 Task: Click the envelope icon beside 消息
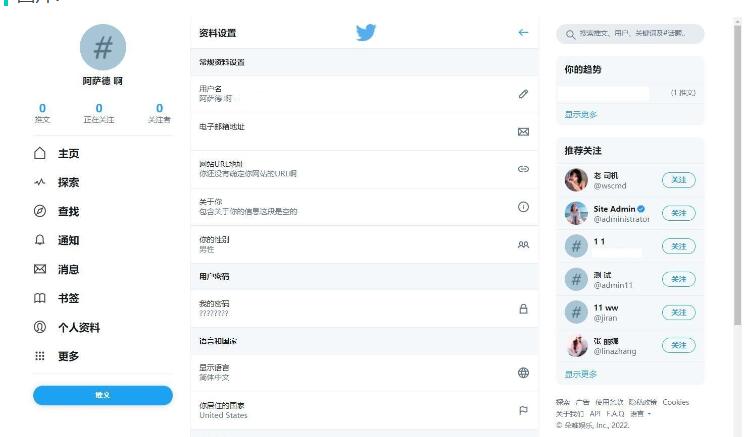40,269
